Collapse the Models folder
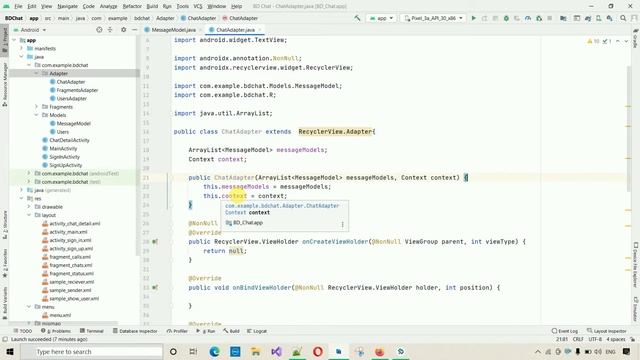 (36, 115)
